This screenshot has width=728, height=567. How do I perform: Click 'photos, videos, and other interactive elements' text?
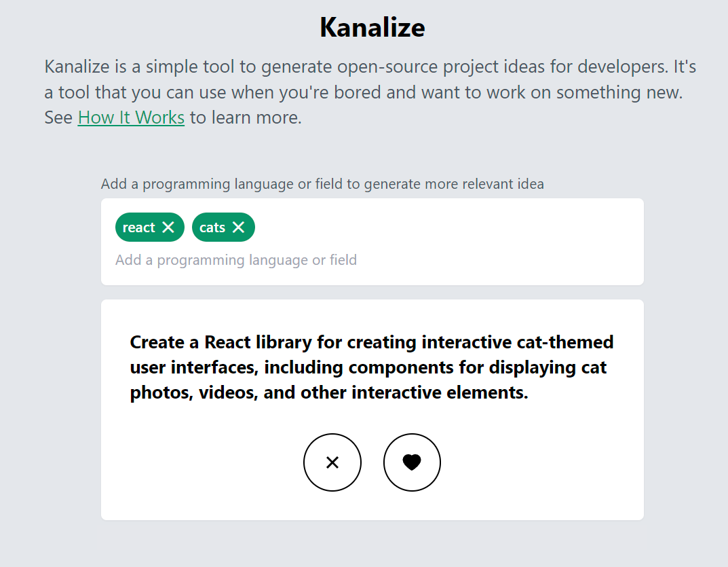coord(328,392)
